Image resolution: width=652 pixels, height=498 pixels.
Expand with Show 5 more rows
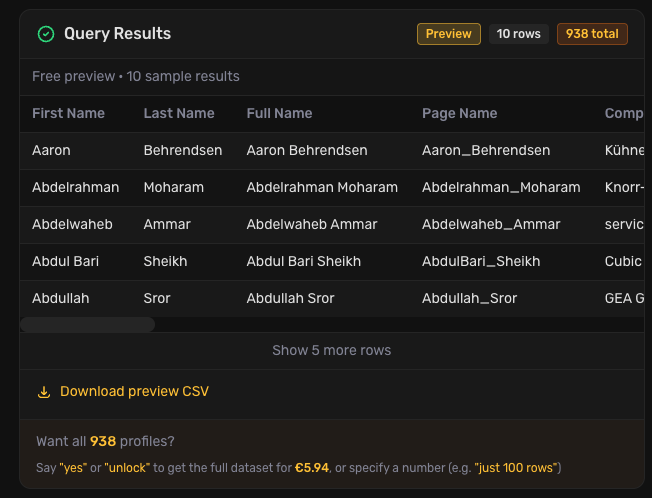click(331, 351)
